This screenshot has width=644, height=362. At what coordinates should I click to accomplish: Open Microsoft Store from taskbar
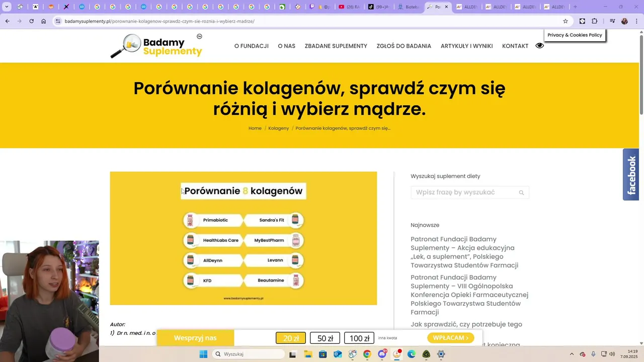coord(323,354)
